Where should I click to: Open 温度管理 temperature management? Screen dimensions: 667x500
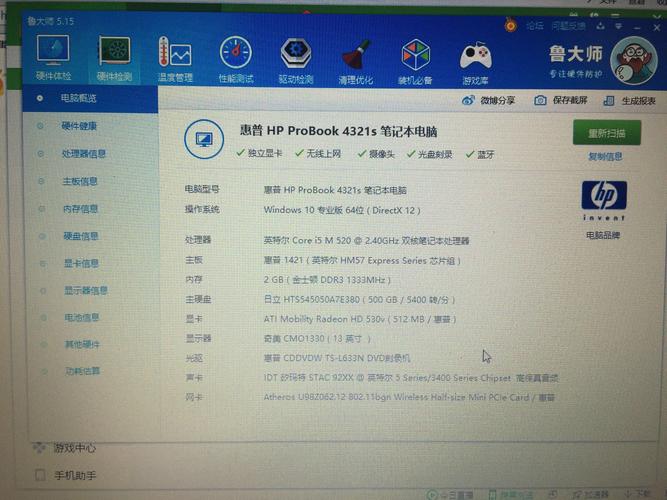click(x=175, y=59)
